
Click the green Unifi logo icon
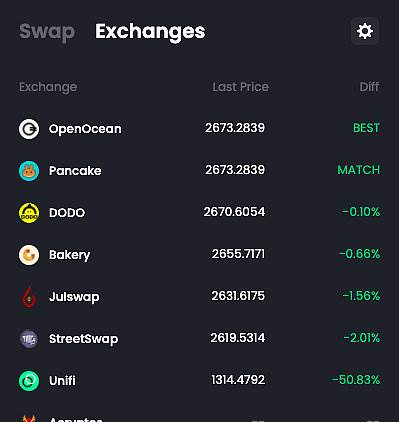coord(29,381)
